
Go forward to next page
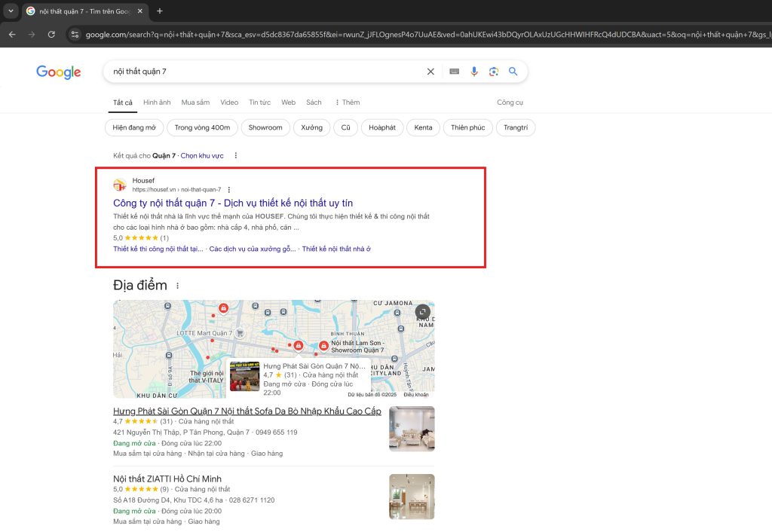pyautogui.click(x=32, y=35)
